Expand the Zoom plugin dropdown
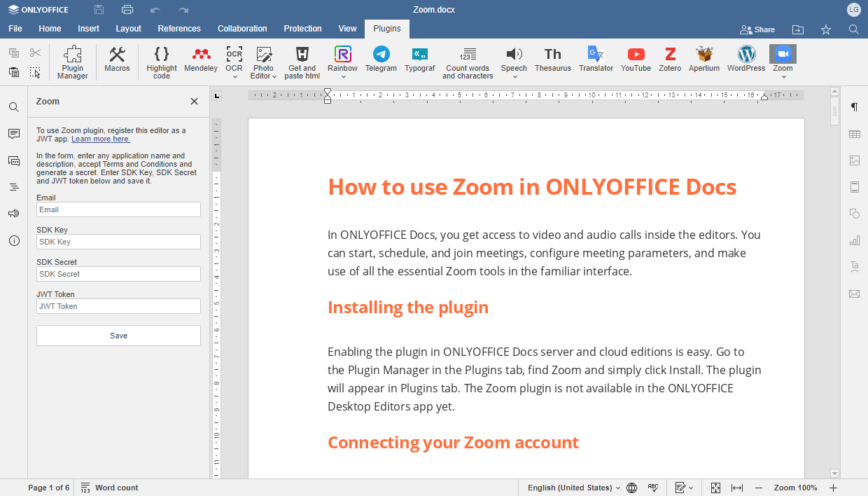The image size is (868, 496). click(x=783, y=76)
